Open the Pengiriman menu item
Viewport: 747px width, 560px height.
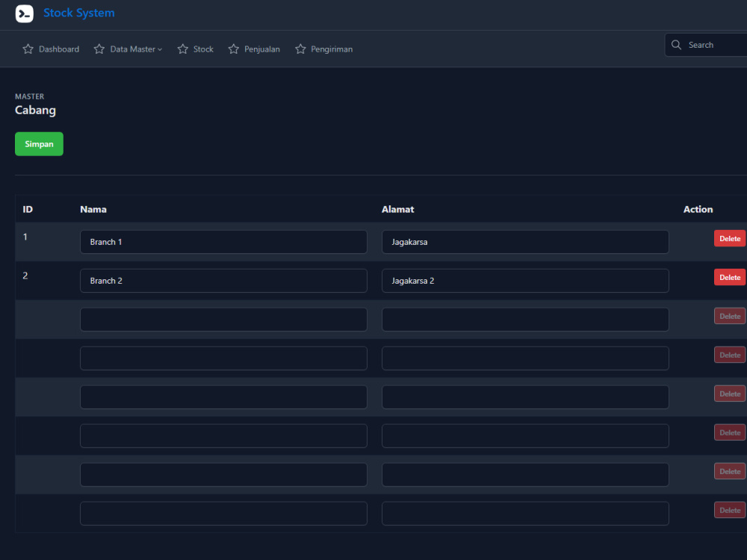(324, 49)
